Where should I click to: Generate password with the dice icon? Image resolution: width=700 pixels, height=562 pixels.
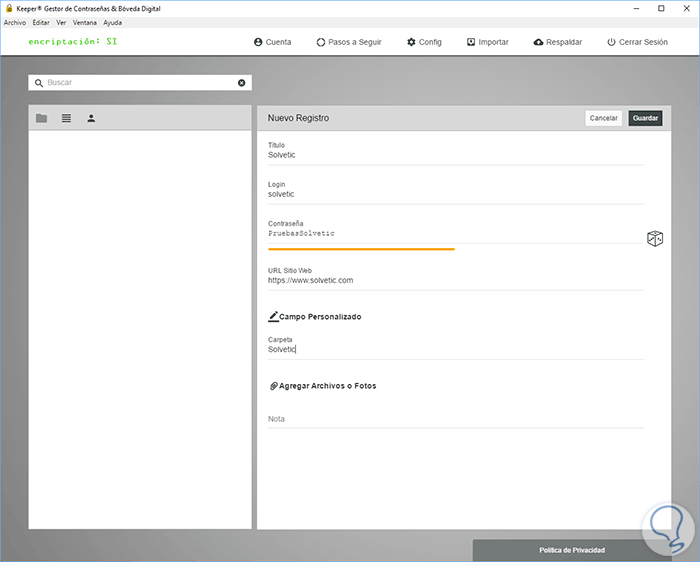655,238
